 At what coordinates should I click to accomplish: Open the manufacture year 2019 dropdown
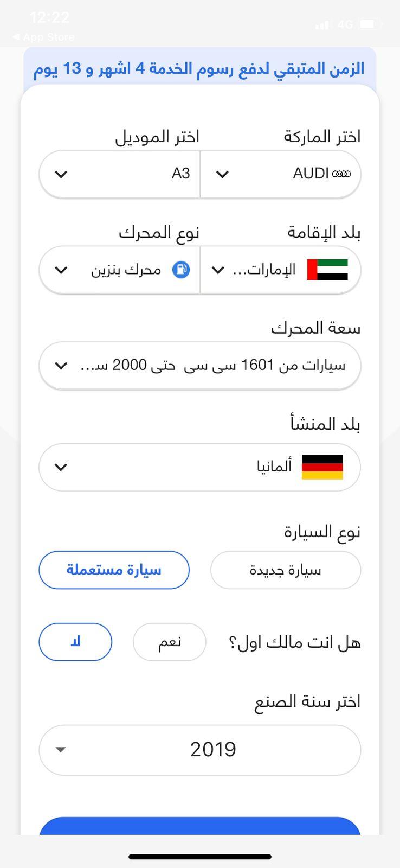199,750
